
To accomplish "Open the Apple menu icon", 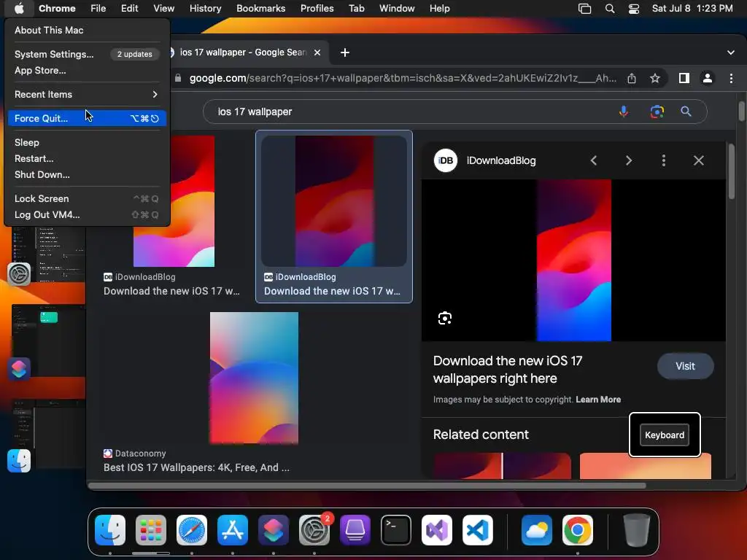I will point(19,8).
